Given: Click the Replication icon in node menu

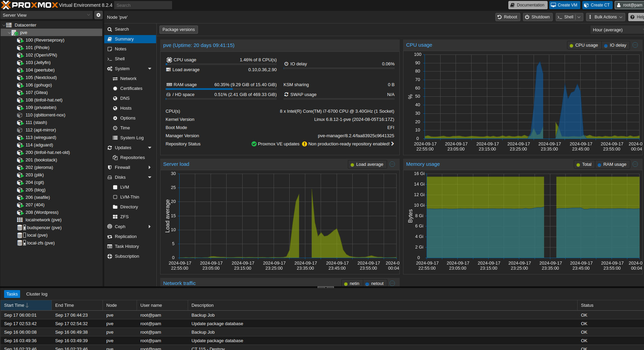Looking at the screenshot, I should coord(110,237).
